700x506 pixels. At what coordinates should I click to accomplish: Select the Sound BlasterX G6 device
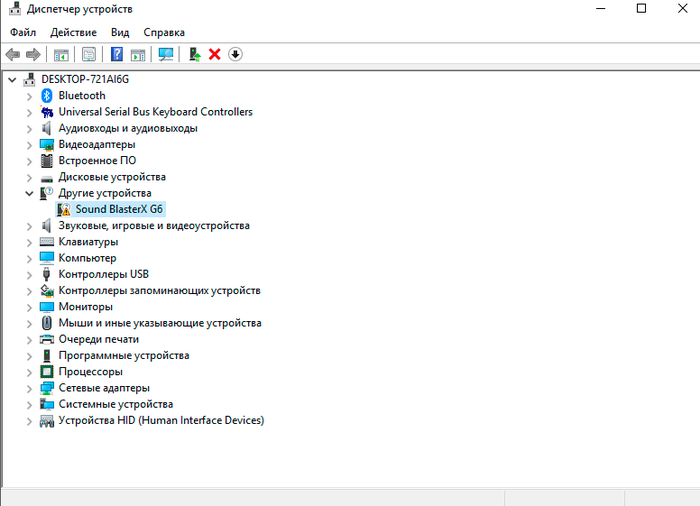[x=119, y=209]
